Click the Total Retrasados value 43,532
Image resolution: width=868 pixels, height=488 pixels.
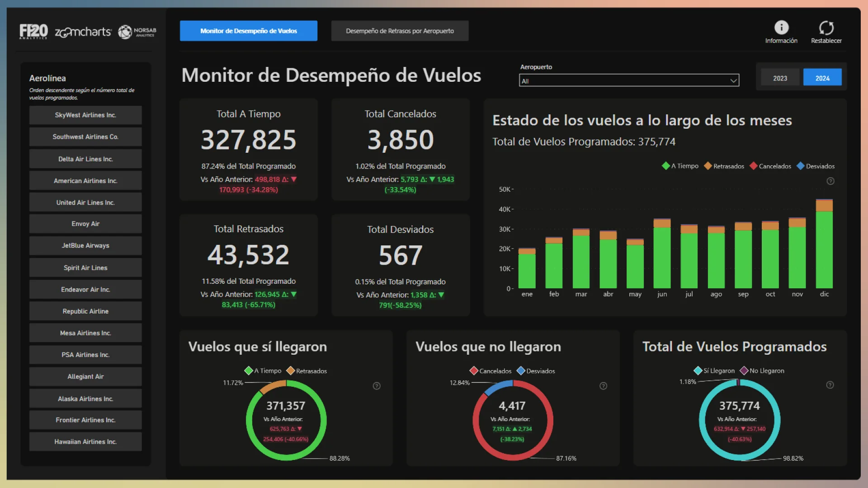click(x=249, y=255)
